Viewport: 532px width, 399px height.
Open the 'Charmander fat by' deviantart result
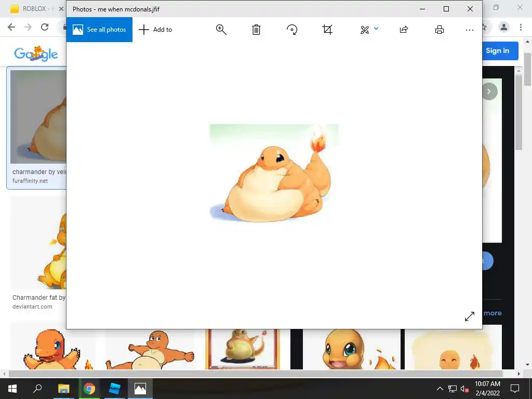39,298
